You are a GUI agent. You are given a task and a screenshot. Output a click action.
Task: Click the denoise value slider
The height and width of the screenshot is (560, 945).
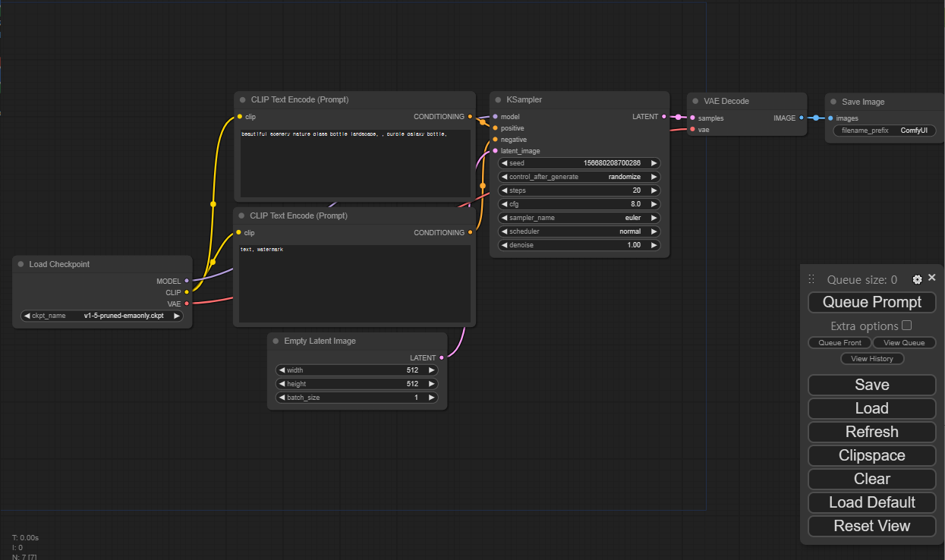tap(579, 245)
